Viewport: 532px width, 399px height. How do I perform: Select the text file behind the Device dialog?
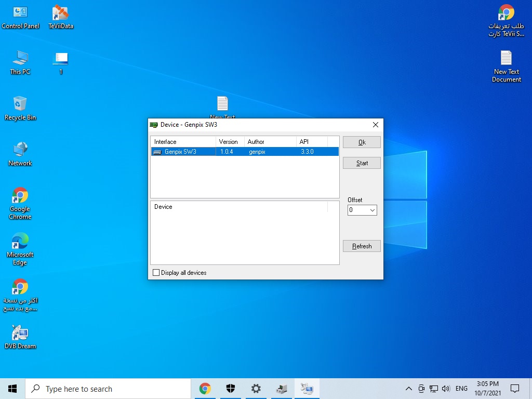(x=222, y=107)
